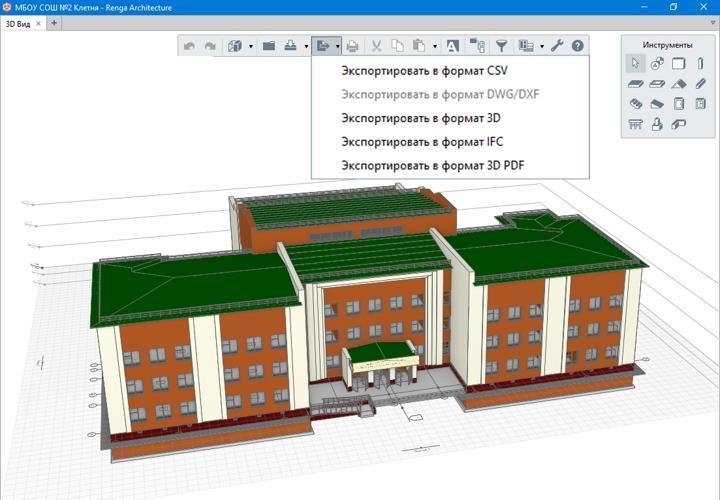Choose Экспортировать в формат CSV
The image size is (720, 500).
click(x=424, y=71)
